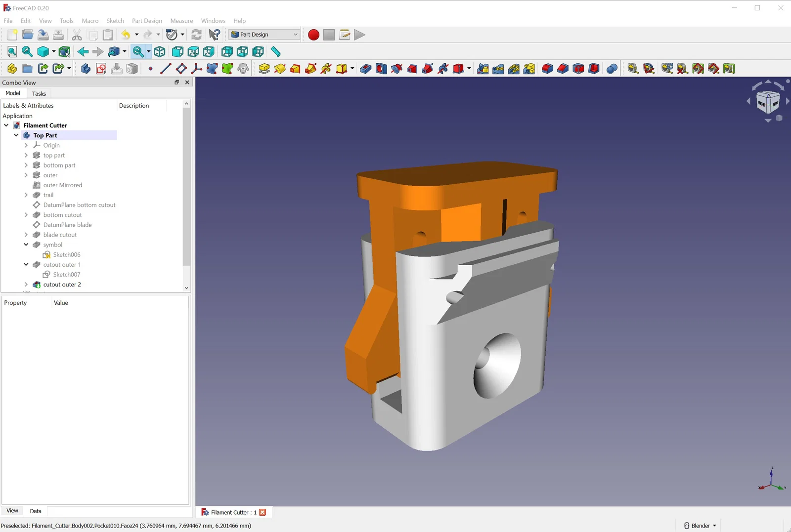Click the navigation cube down arrow
Viewport: 791px width, 532px height.
point(768,120)
